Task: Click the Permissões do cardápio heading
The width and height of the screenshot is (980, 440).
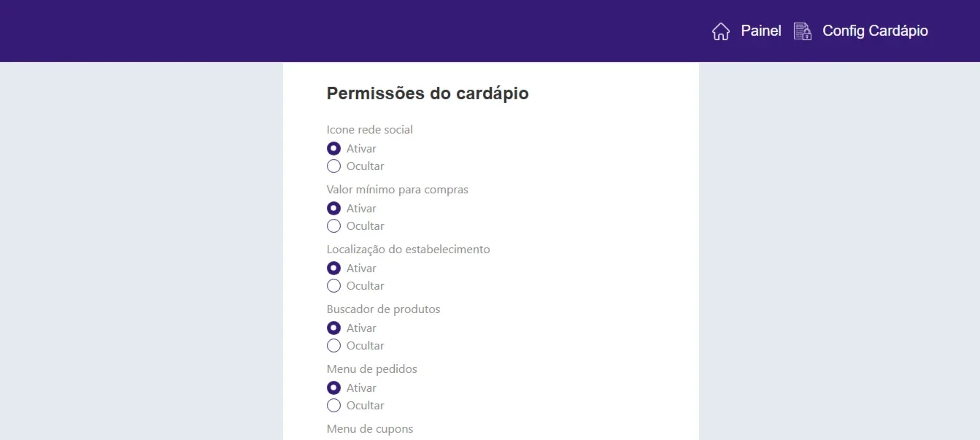Action: tap(428, 93)
